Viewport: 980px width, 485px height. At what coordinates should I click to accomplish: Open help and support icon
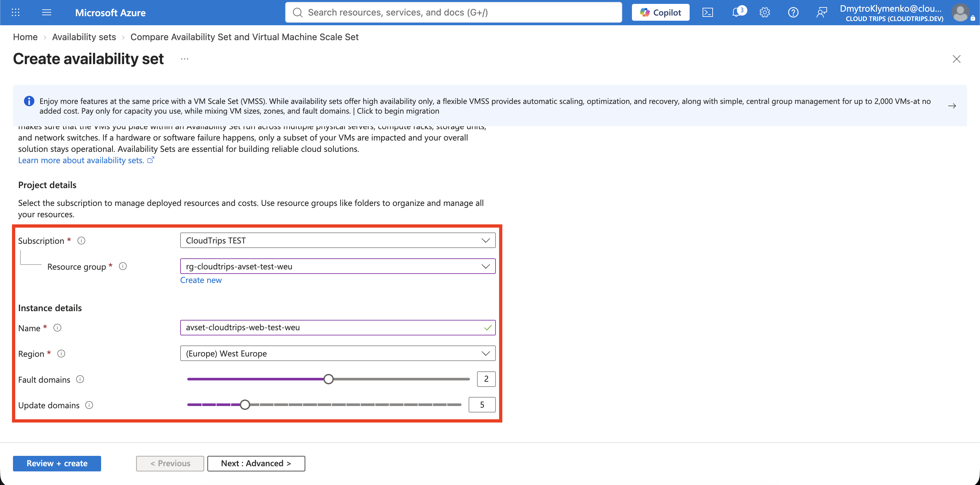(793, 13)
